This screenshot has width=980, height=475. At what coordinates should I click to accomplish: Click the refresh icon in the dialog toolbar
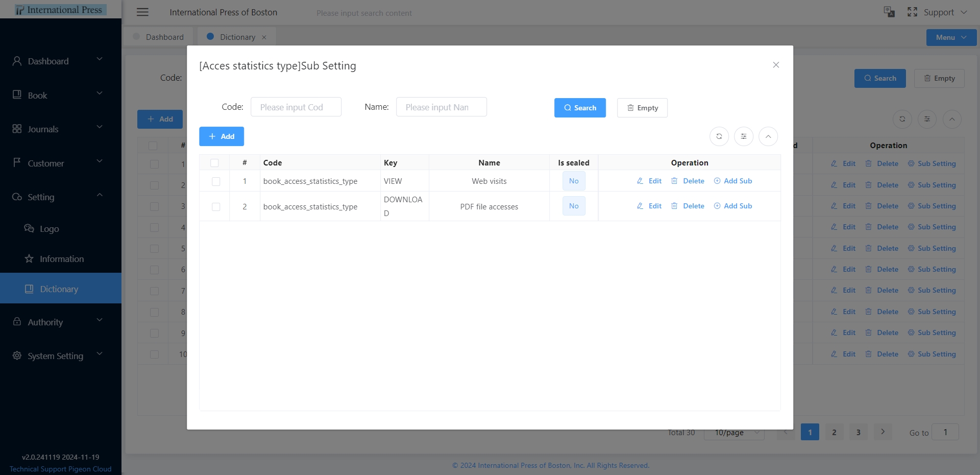719,136
